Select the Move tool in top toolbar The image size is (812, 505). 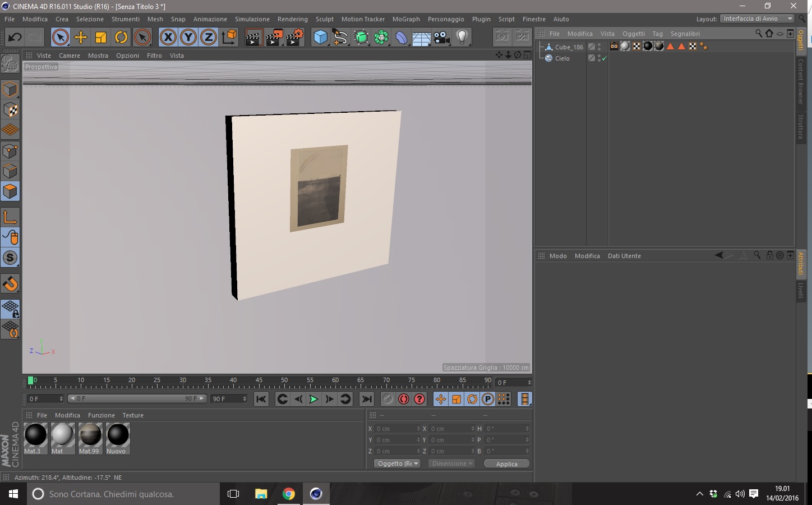81,38
